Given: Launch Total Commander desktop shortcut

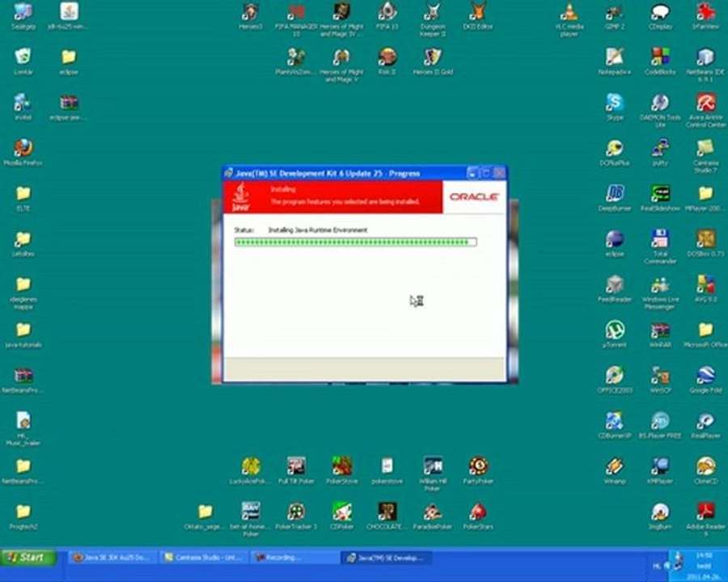Looking at the screenshot, I should tap(660, 247).
